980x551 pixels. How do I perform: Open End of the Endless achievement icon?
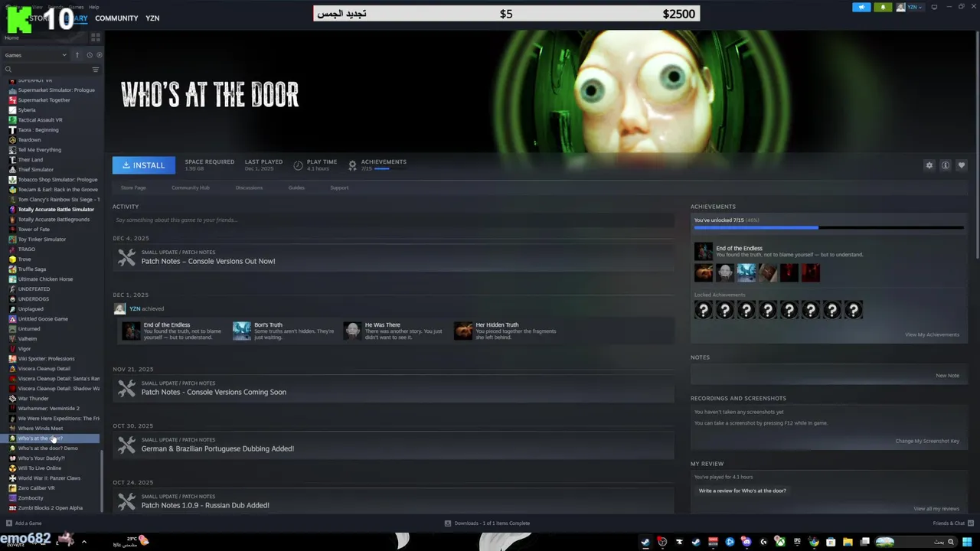tap(703, 251)
